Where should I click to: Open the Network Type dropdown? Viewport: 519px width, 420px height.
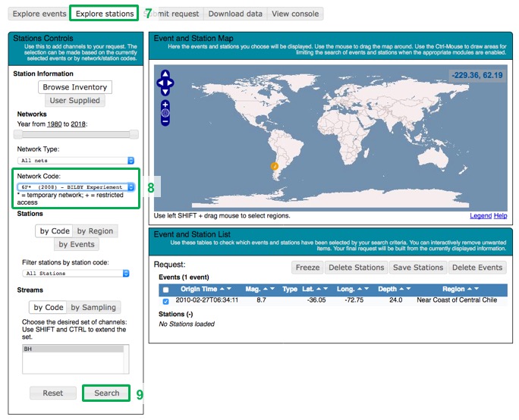click(x=75, y=161)
